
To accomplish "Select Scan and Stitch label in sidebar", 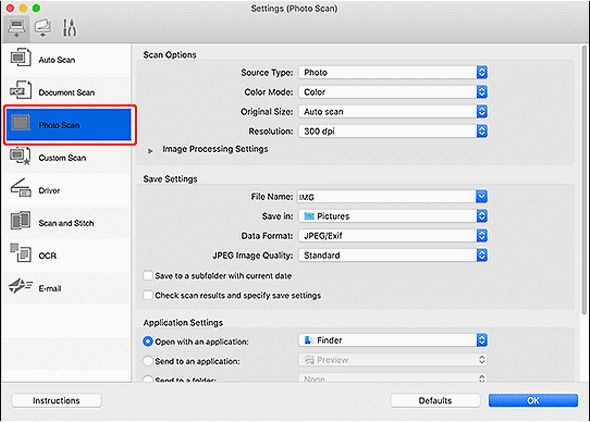I will point(66,223).
